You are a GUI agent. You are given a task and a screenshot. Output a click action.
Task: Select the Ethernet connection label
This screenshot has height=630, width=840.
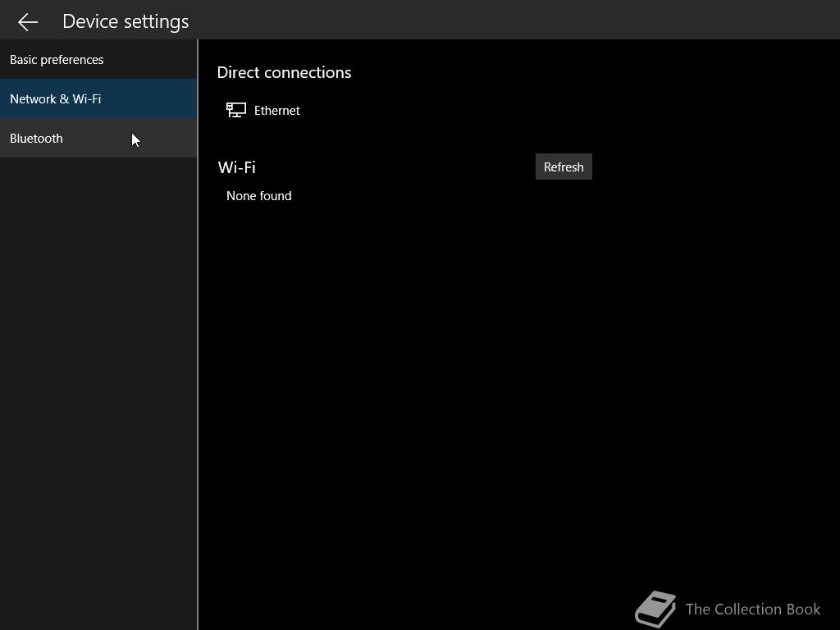pyautogui.click(x=277, y=111)
